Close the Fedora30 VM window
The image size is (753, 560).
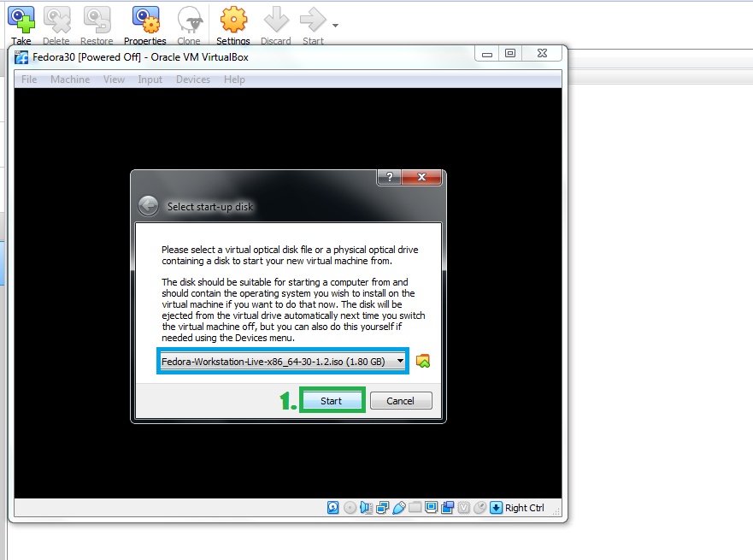pos(542,53)
